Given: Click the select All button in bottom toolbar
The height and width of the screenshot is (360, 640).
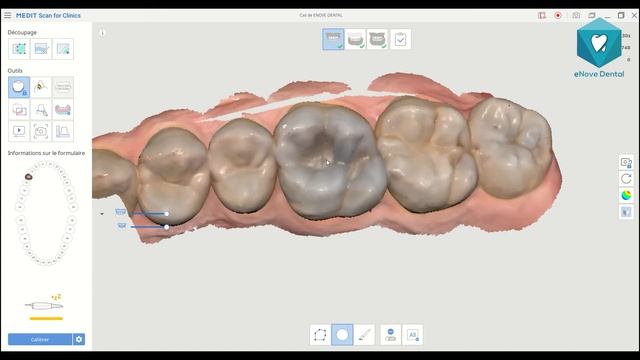Looking at the screenshot, I should tap(413, 335).
